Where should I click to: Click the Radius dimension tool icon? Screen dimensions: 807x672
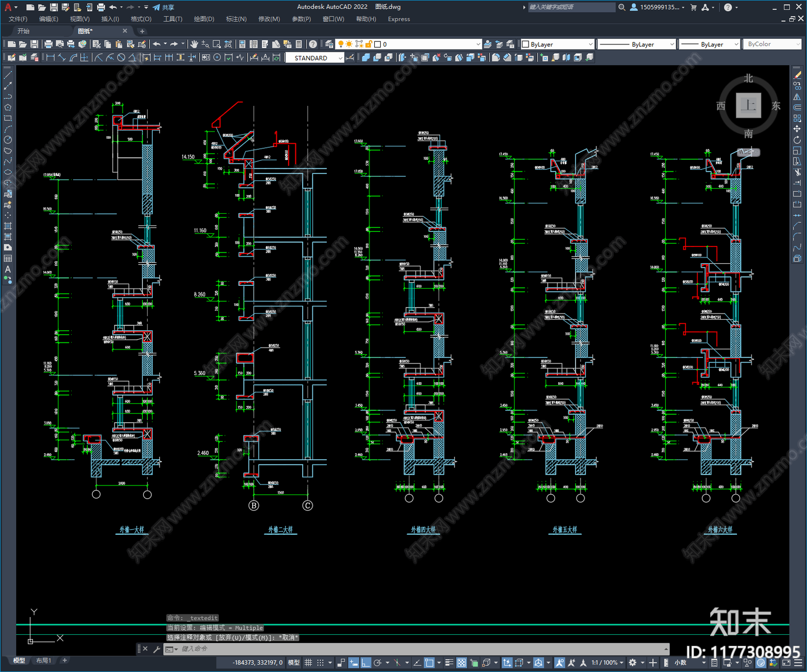pyautogui.click(x=99, y=57)
